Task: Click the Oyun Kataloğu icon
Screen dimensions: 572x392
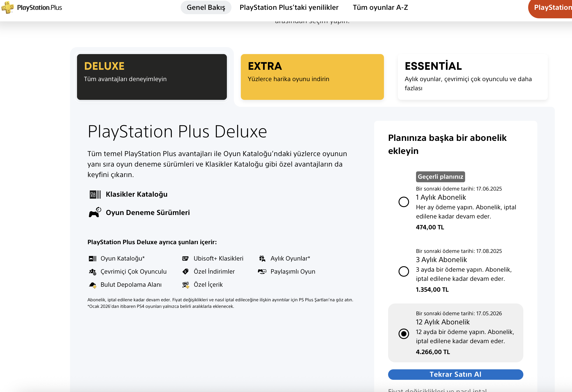Action: [x=92, y=259]
